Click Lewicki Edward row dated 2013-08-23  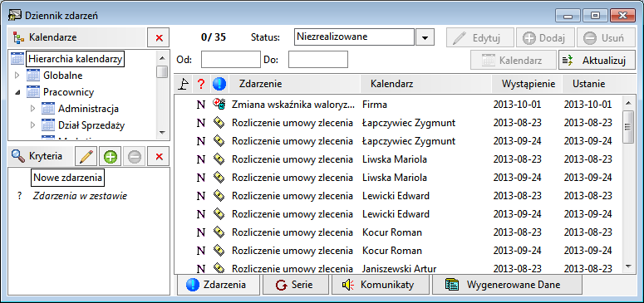point(397,196)
